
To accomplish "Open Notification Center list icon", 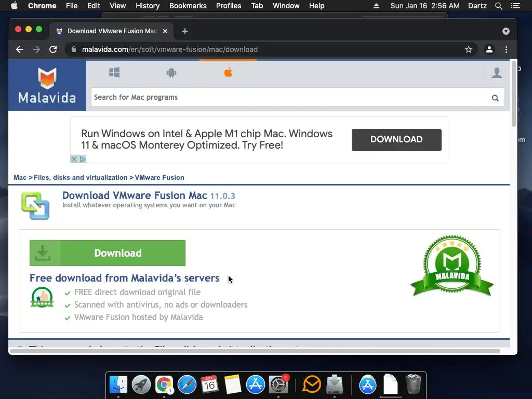I will [x=515, y=6].
